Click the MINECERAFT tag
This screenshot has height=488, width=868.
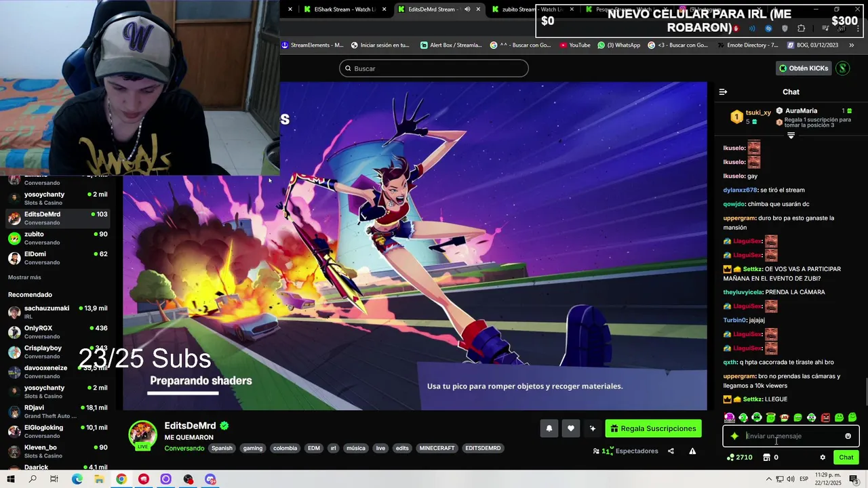437,448
